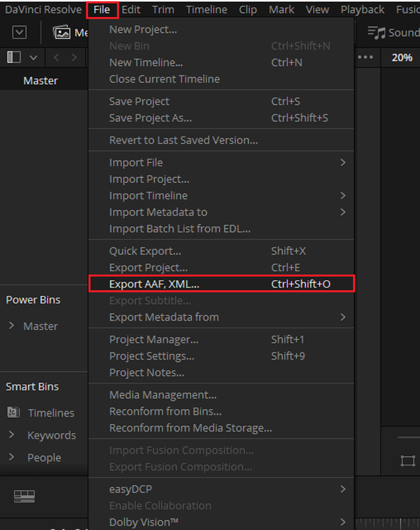This screenshot has width=420, height=530.
Task: Select Reconform from Bins...
Action: click(x=221, y=411)
